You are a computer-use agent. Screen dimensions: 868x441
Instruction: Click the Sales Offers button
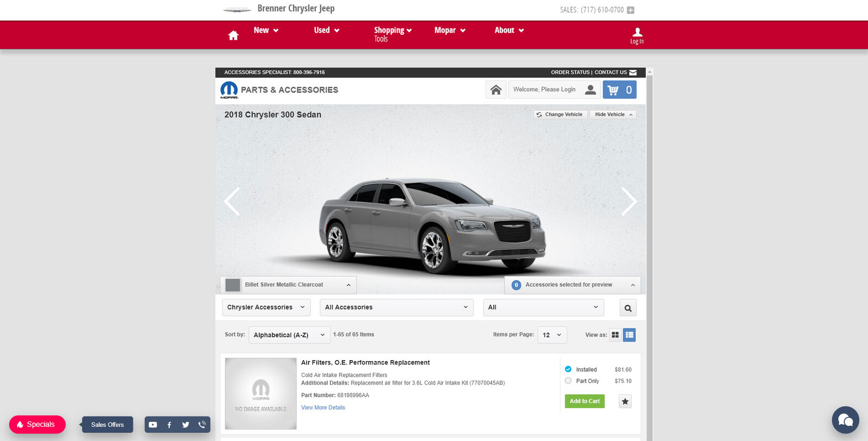click(107, 425)
